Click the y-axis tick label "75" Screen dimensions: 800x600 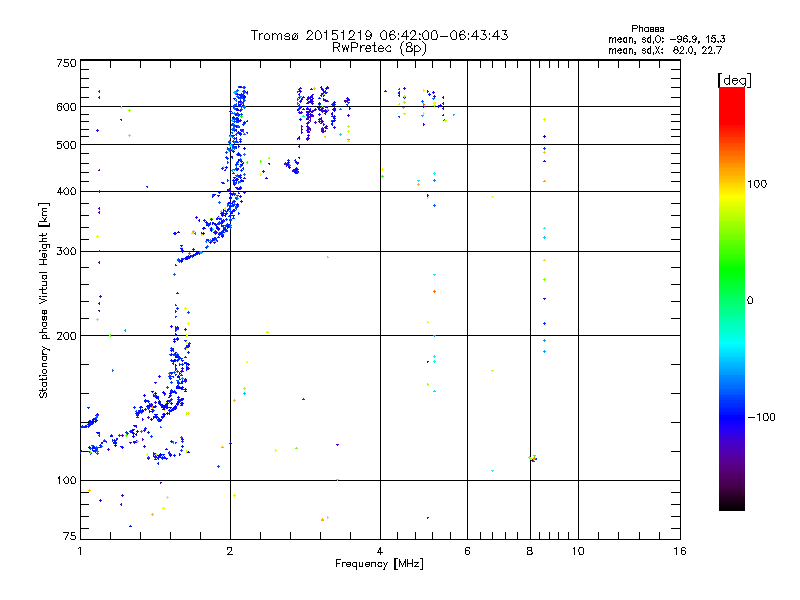tap(70, 536)
